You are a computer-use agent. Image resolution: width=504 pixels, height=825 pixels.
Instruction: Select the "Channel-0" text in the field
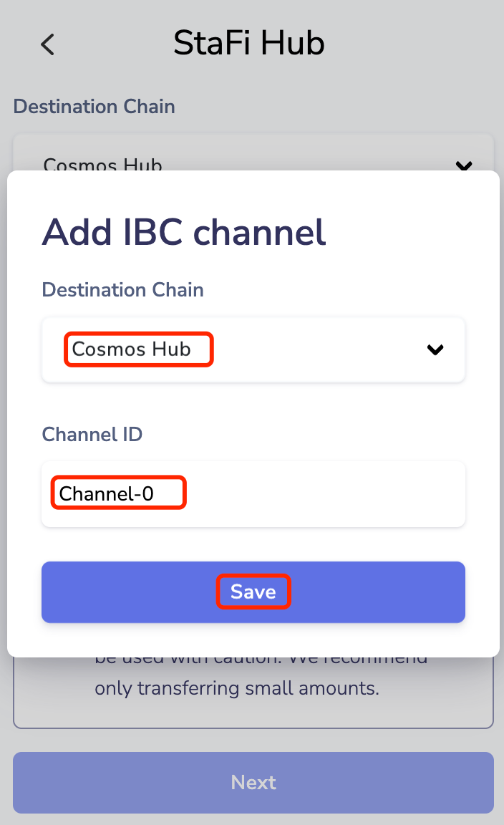pos(107,493)
